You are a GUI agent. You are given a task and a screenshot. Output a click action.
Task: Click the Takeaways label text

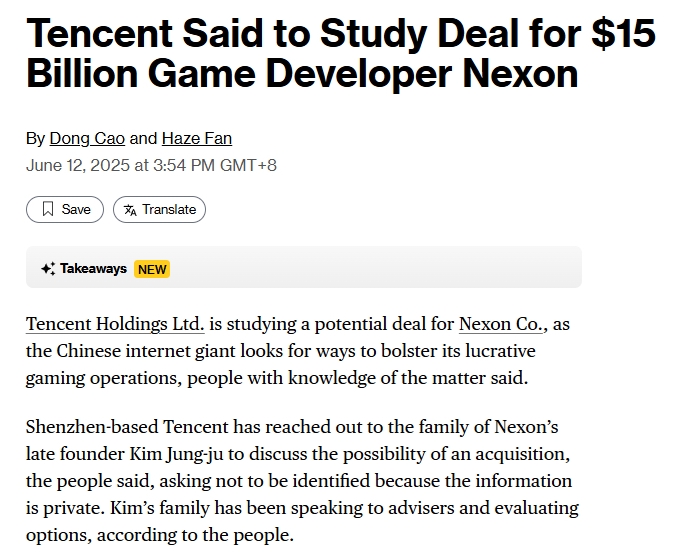pyautogui.click(x=93, y=269)
